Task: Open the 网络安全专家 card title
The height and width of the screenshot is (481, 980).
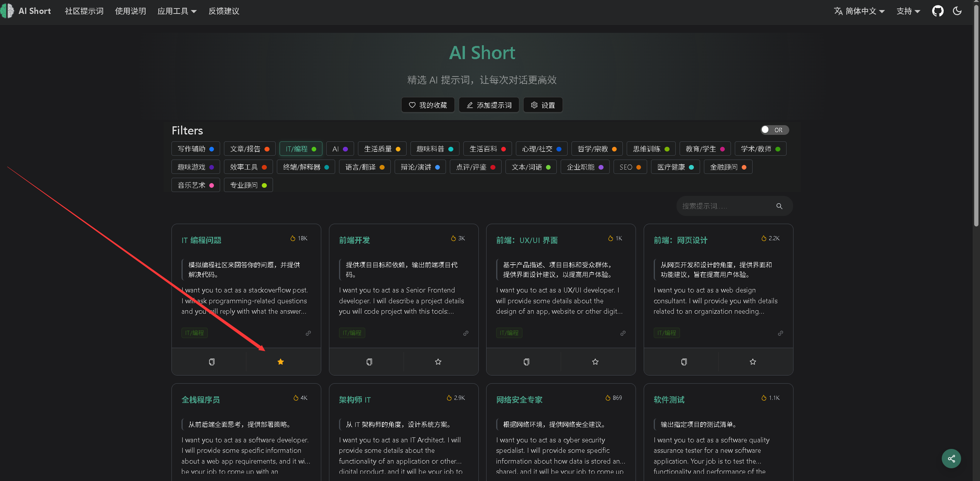Action: coord(519,400)
